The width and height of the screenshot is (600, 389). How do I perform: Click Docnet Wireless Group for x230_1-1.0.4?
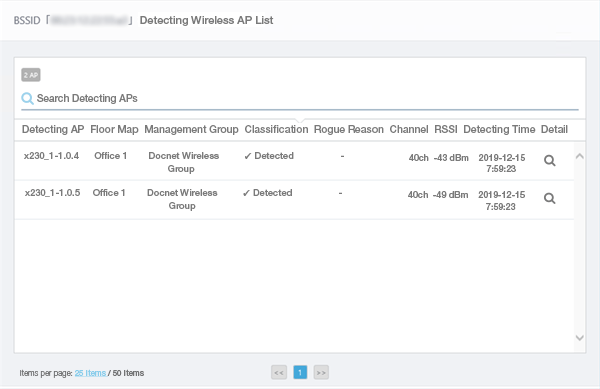tap(183, 162)
